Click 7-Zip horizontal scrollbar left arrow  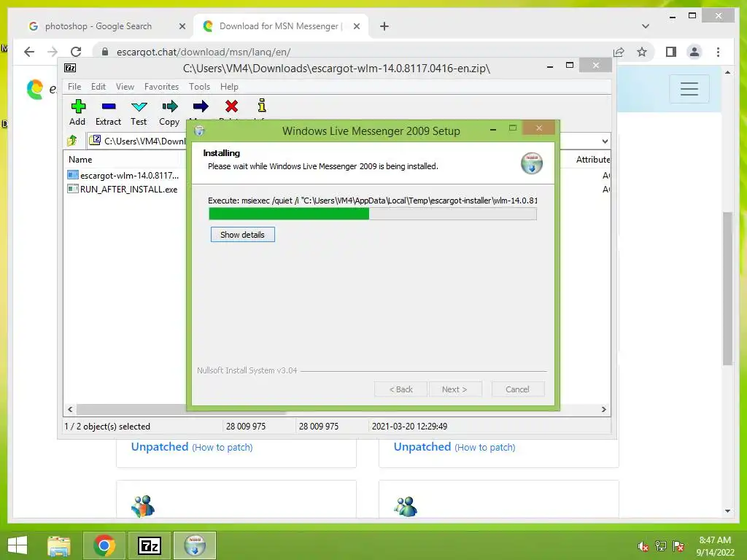click(70, 409)
